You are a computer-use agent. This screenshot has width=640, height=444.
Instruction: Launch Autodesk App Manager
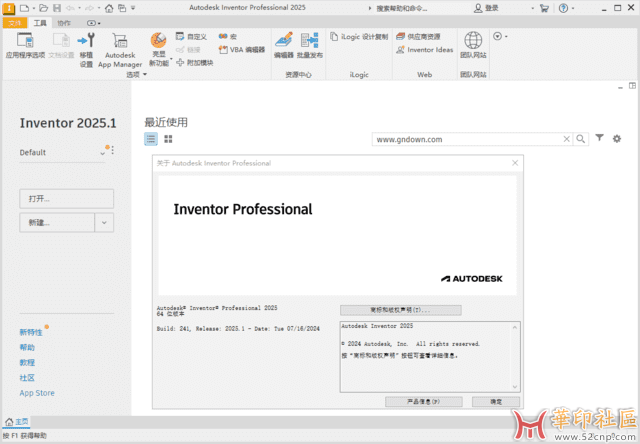(x=120, y=50)
